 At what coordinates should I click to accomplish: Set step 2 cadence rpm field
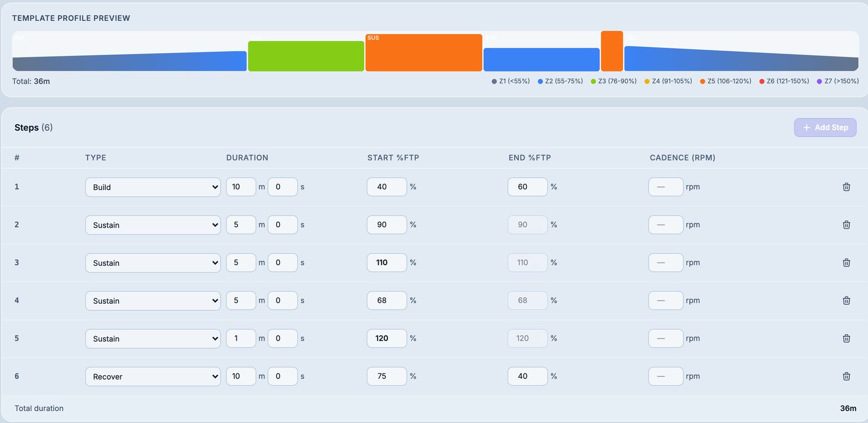coord(666,225)
